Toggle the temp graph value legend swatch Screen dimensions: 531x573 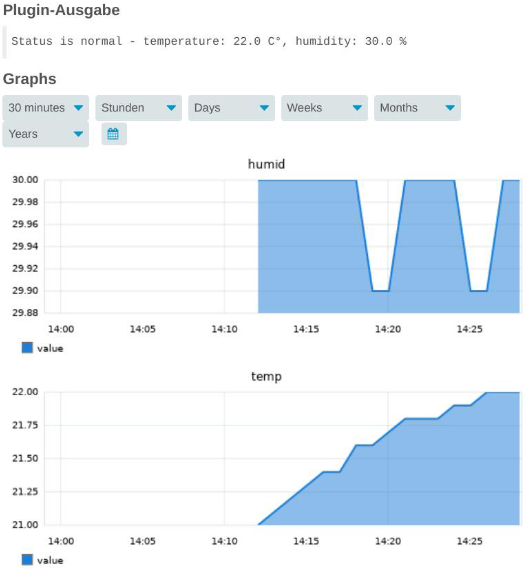27,559
